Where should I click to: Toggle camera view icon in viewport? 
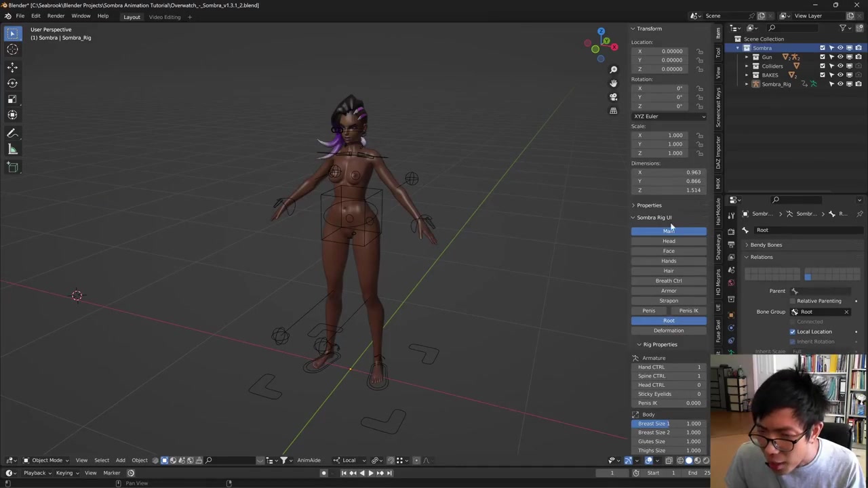tap(613, 97)
